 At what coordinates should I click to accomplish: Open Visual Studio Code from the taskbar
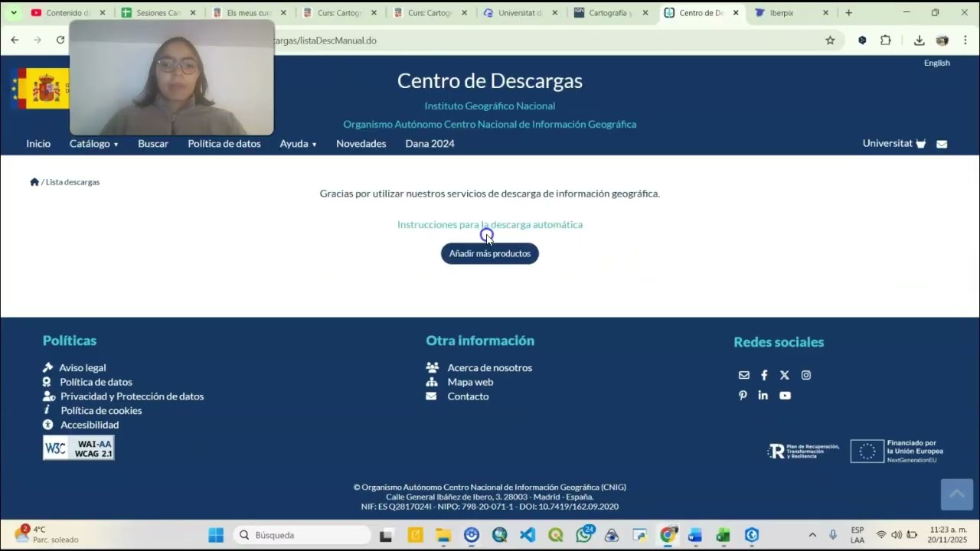point(528,535)
